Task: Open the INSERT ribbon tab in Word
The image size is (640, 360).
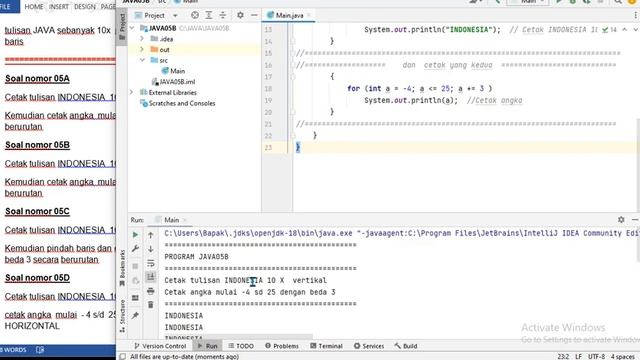Action: coord(59,7)
